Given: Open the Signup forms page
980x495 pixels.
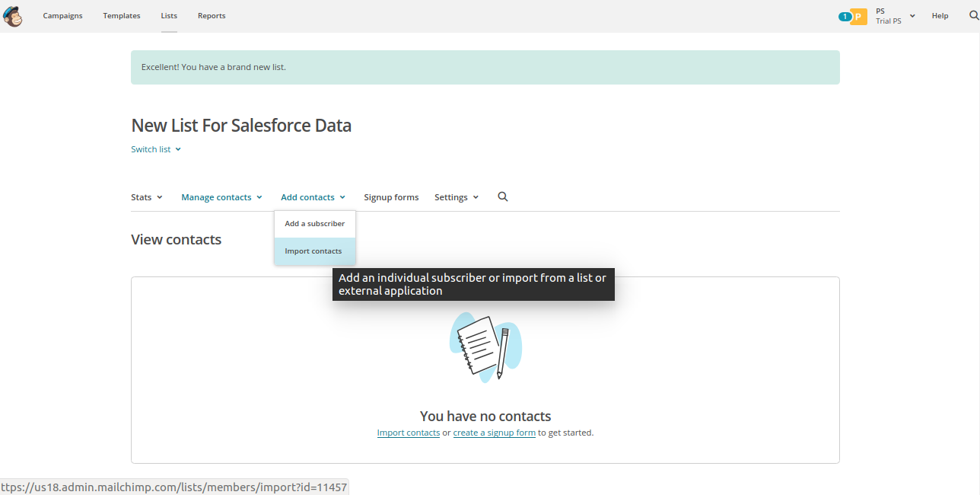Looking at the screenshot, I should (391, 197).
